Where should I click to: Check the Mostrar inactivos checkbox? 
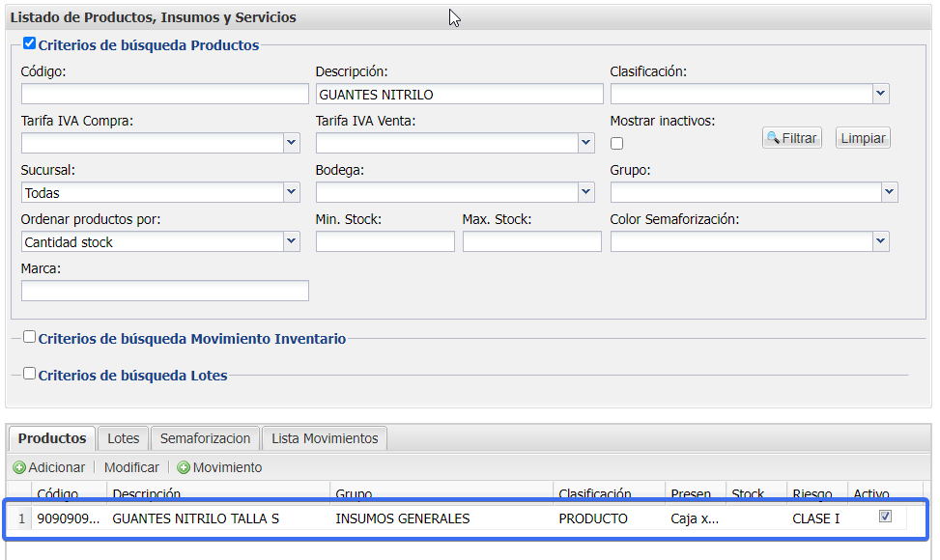pyautogui.click(x=617, y=143)
